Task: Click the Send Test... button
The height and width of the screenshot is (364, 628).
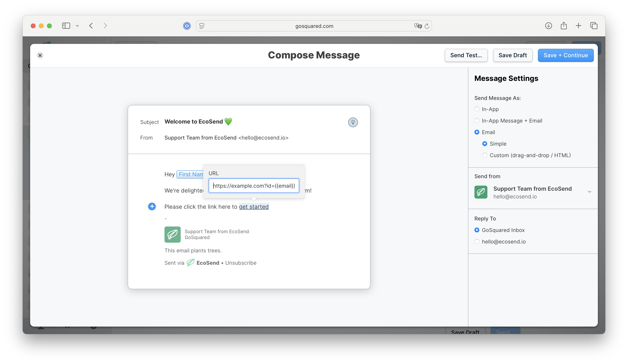Action: point(466,55)
